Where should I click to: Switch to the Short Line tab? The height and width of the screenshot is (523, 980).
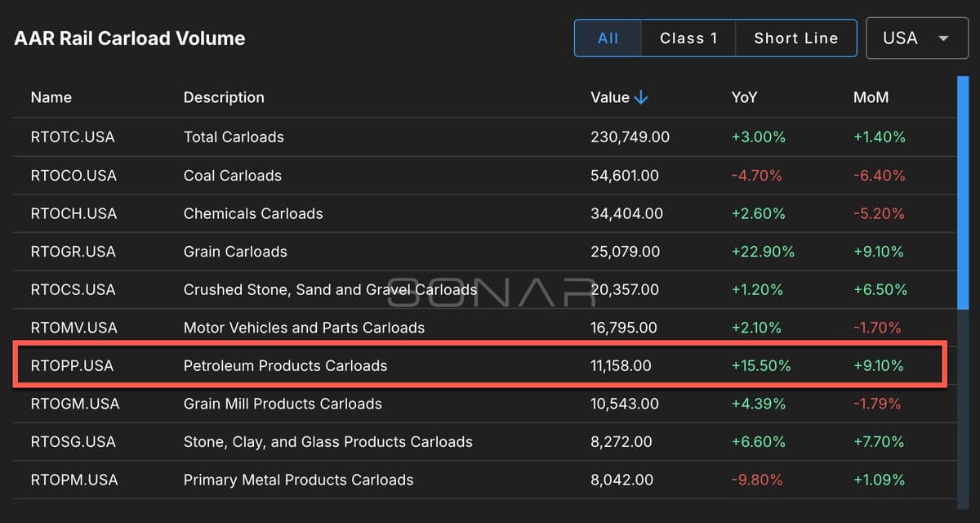pyautogui.click(x=796, y=38)
